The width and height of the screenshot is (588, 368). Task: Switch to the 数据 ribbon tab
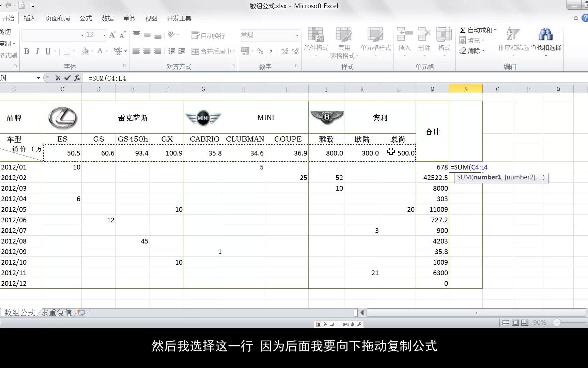pyautogui.click(x=107, y=18)
